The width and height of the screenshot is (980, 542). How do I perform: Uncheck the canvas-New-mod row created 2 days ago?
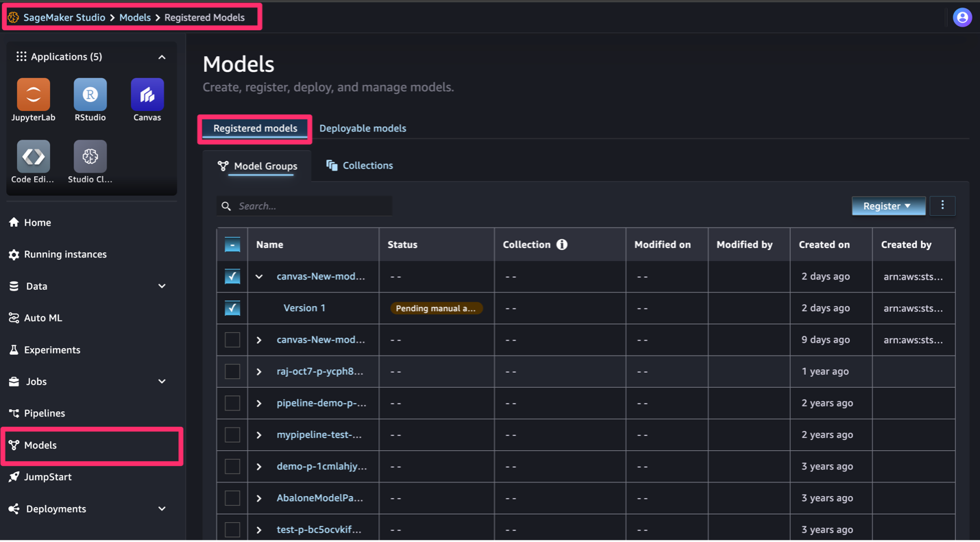(232, 276)
